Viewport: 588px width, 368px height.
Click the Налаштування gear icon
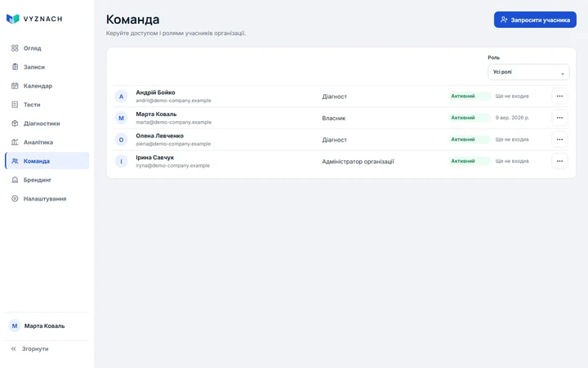click(x=15, y=198)
